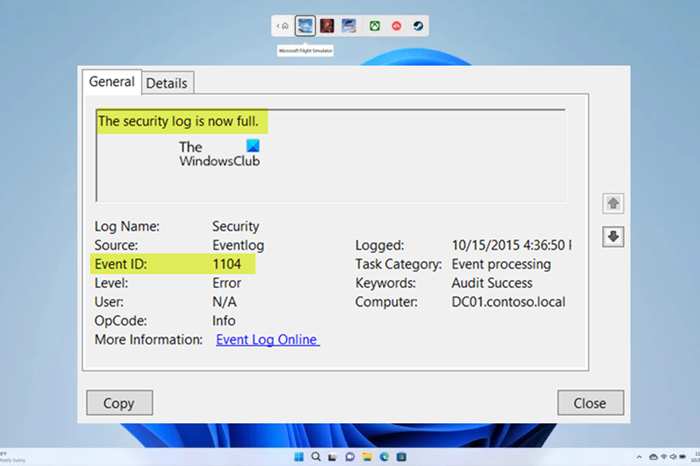
Task: Go to the previous event with the up arrow
Action: (613, 204)
